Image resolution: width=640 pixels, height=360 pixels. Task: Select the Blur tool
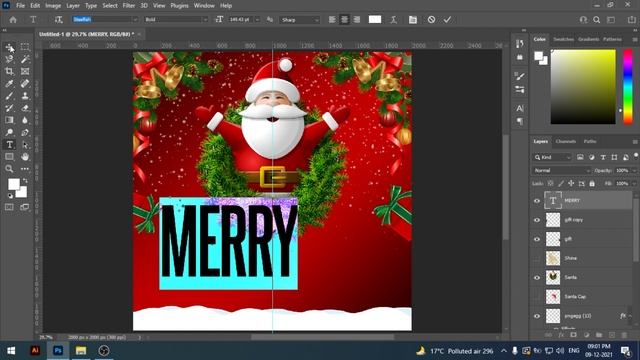[25, 120]
